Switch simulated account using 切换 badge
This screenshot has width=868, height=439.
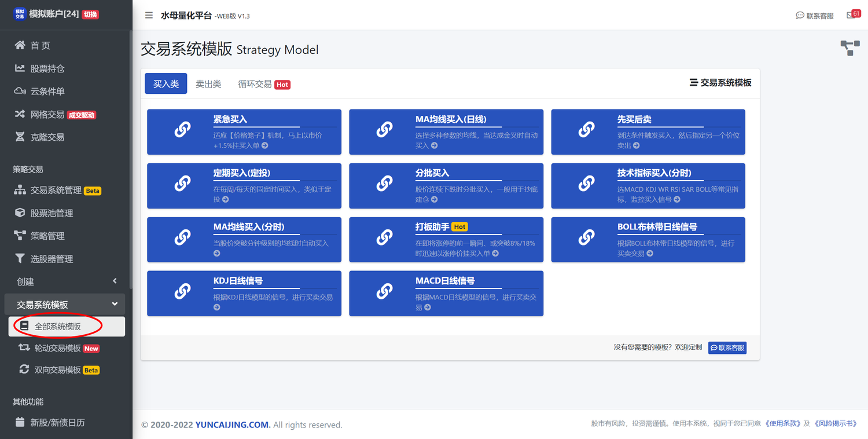click(x=90, y=14)
